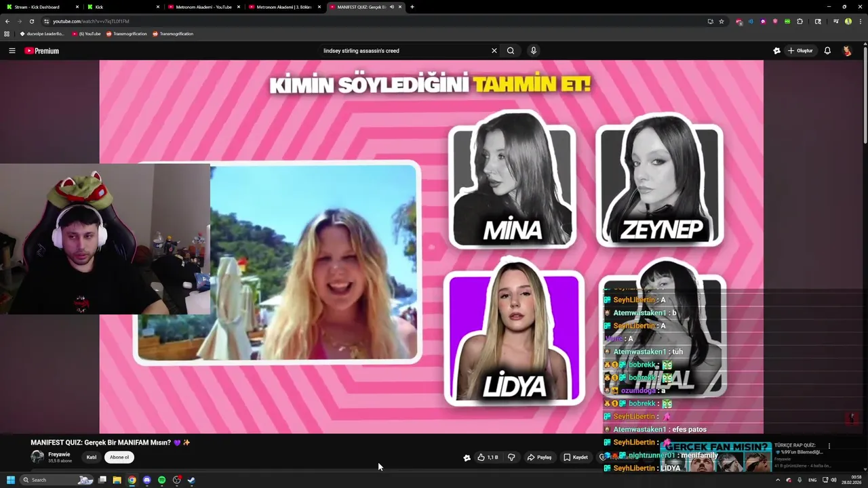The height and width of the screenshot is (488, 868).
Task: Show hidden system tray icons chevron
Action: click(778, 480)
